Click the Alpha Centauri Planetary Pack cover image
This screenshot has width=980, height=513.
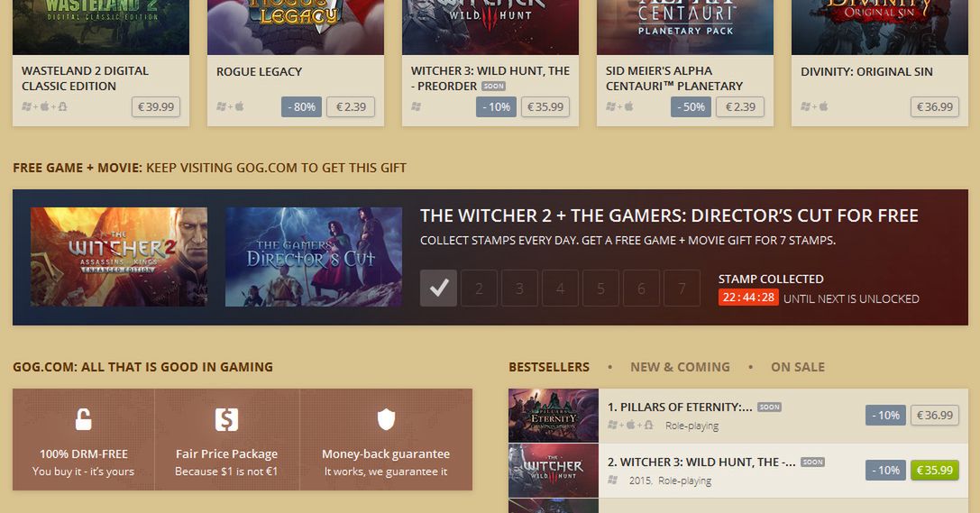(x=685, y=27)
